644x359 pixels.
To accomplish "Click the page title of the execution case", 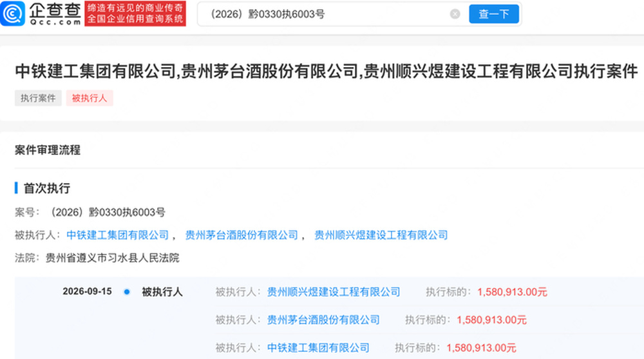I will (x=326, y=71).
